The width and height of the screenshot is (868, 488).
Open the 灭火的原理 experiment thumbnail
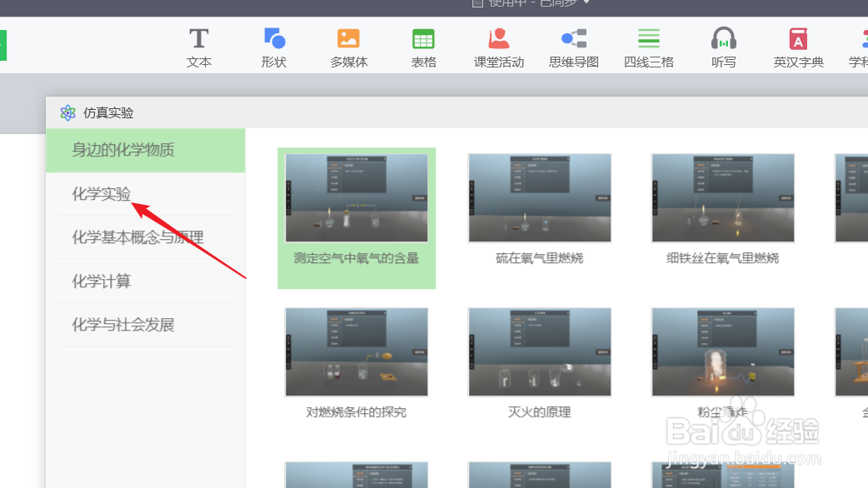[x=540, y=352]
